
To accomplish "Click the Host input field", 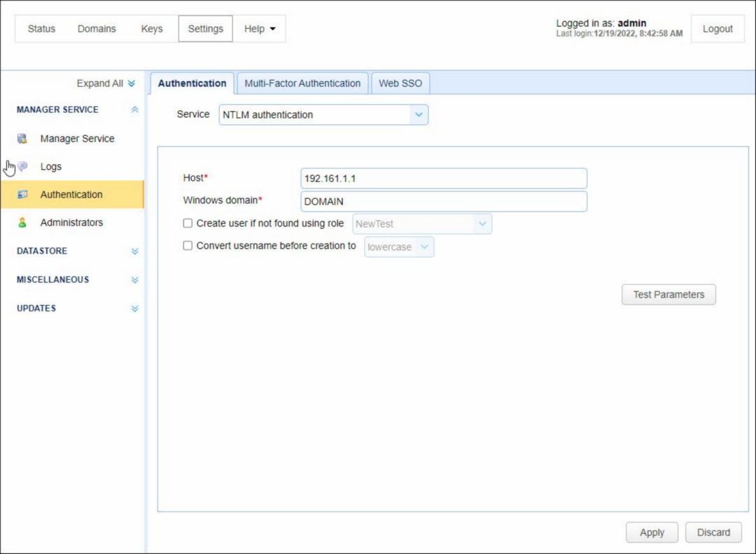I will (x=443, y=178).
